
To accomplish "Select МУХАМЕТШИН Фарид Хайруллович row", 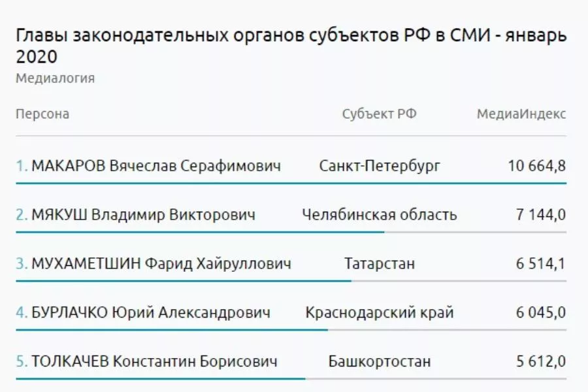I will 161,264.
